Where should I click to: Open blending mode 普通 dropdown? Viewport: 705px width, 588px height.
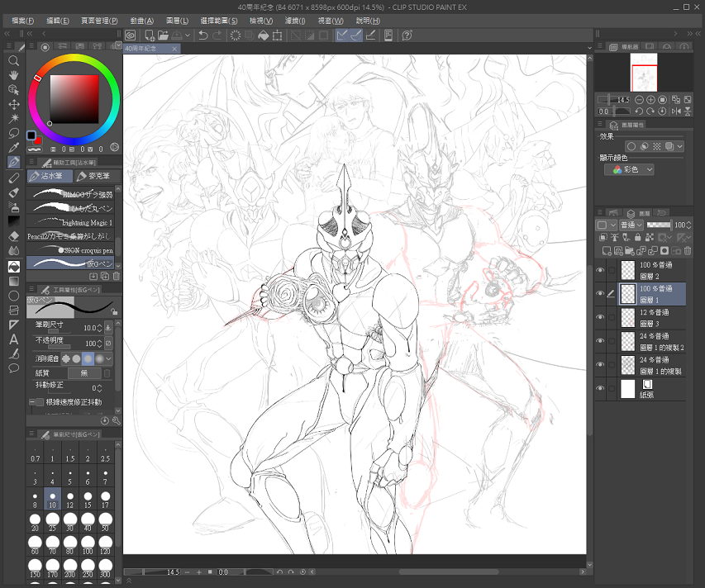(x=631, y=225)
